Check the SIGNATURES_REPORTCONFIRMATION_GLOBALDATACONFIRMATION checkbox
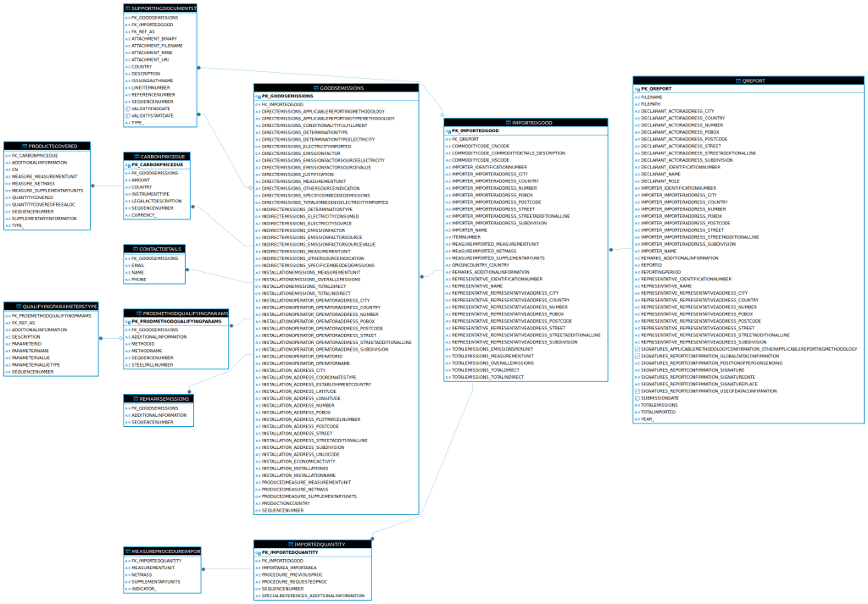The height and width of the screenshot is (604, 868). [x=639, y=356]
